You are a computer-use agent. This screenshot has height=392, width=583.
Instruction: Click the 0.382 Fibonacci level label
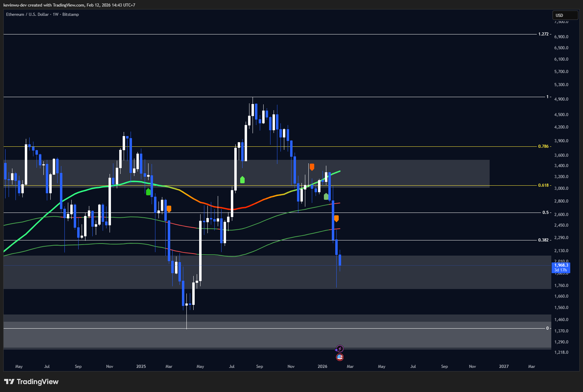click(x=543, y=240)
